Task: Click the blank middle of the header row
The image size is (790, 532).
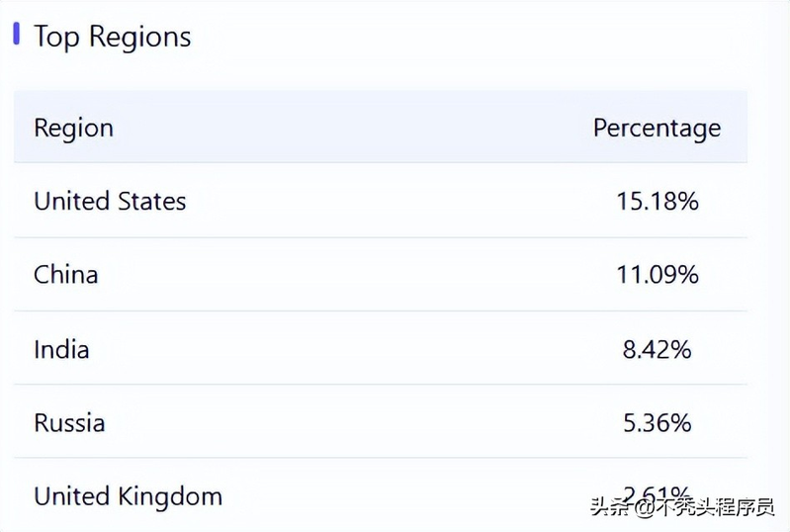Action: coord(346,128)
